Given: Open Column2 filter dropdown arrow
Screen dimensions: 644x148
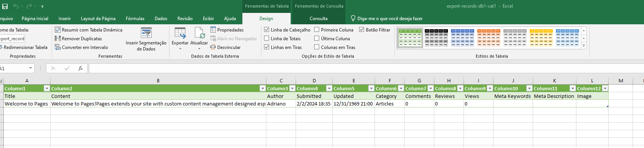Looking at the screenshot, I should click(x=263, y=88).
